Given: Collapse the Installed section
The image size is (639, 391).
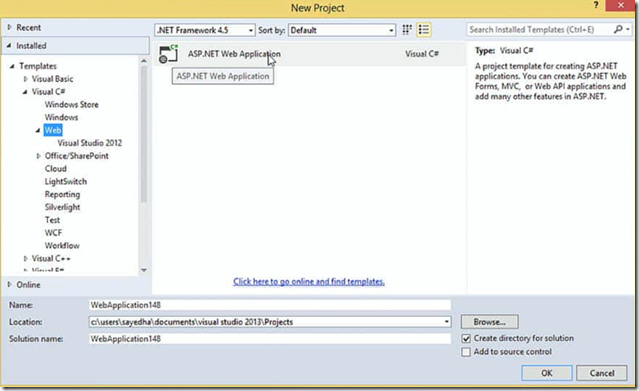Looking at the screenshot, I should point(9,46).
